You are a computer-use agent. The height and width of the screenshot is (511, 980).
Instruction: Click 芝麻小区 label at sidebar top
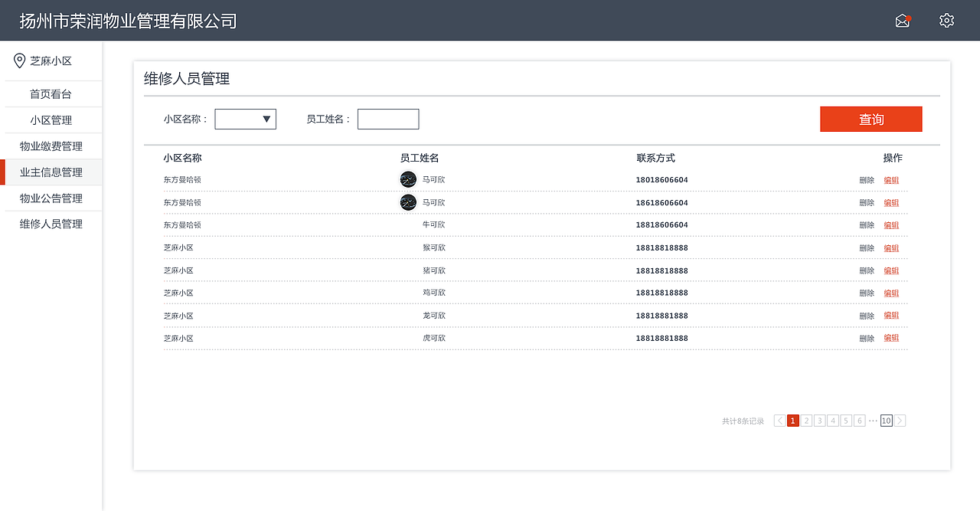coord(51,61)
